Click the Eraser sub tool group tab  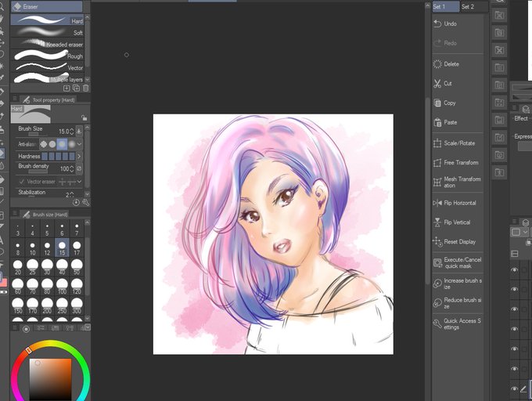click(46, 6)
